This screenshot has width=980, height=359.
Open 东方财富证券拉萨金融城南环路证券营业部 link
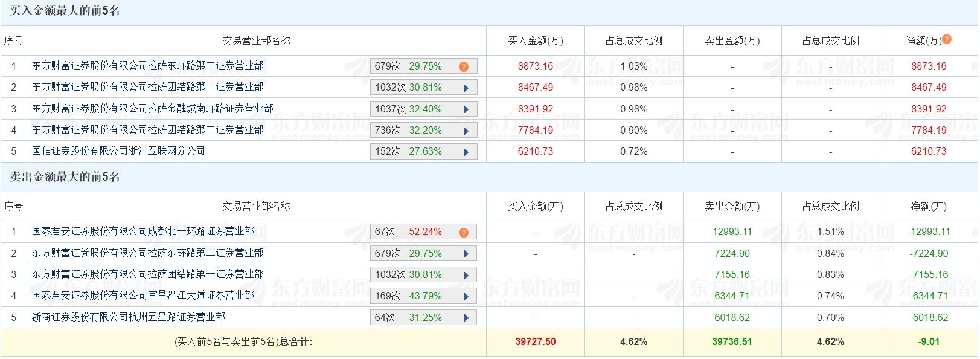(x=153, y=108)
